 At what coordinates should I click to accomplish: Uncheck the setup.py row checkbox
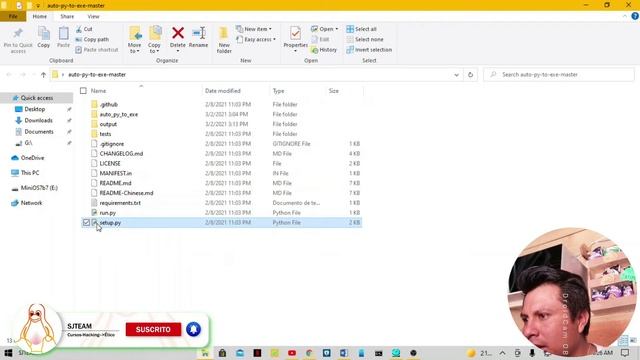tap(86, 222)
